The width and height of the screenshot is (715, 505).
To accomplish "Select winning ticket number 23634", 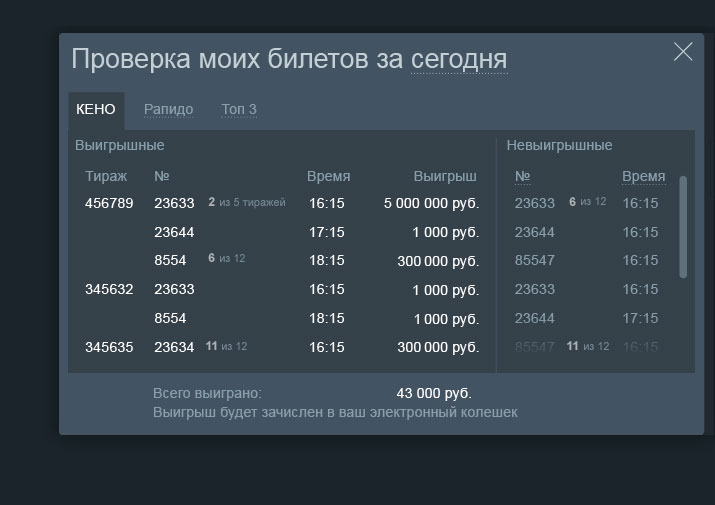I will pos(174,347).
